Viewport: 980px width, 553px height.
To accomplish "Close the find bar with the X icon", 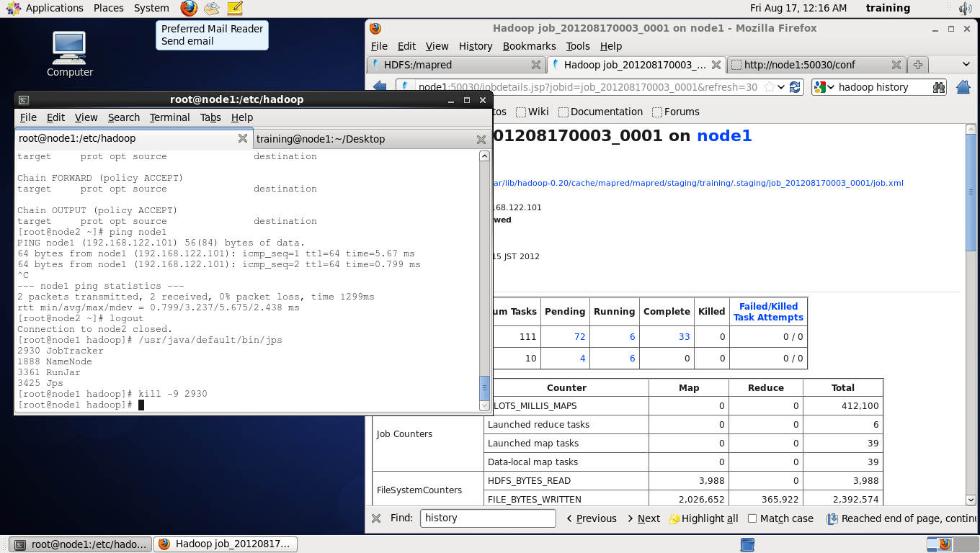I will click(x=376, y=518).
